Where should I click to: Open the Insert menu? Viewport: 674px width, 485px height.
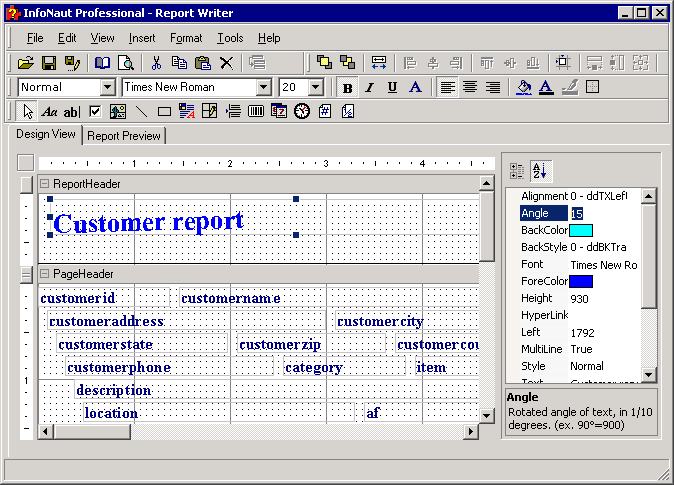pos(142,38)
